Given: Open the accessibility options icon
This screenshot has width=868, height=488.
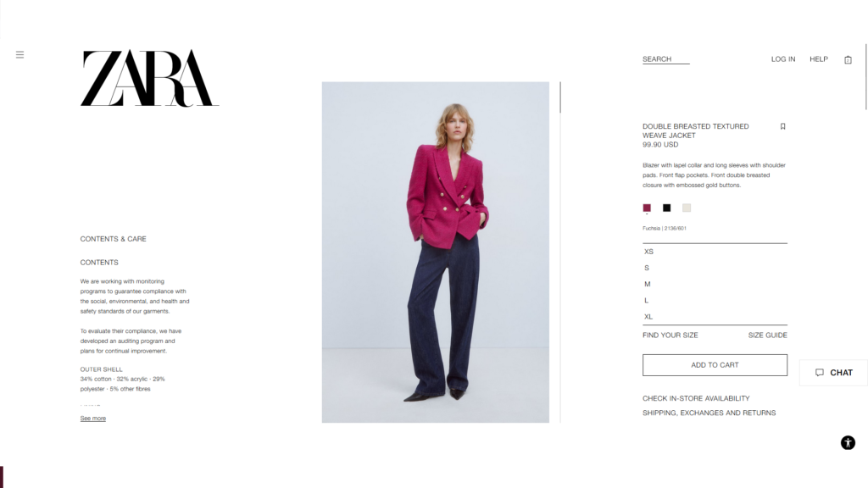Looking at the screenshot, I should (848, 442).
